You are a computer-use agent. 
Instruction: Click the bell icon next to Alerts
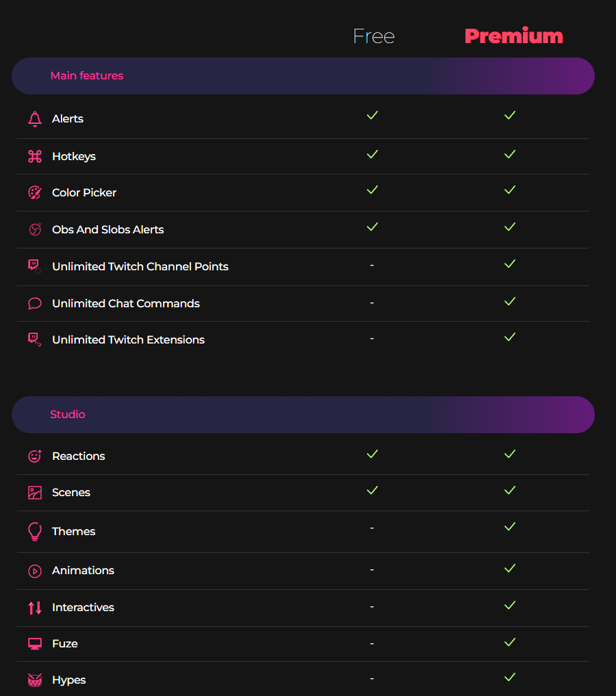tap(35, 119)
